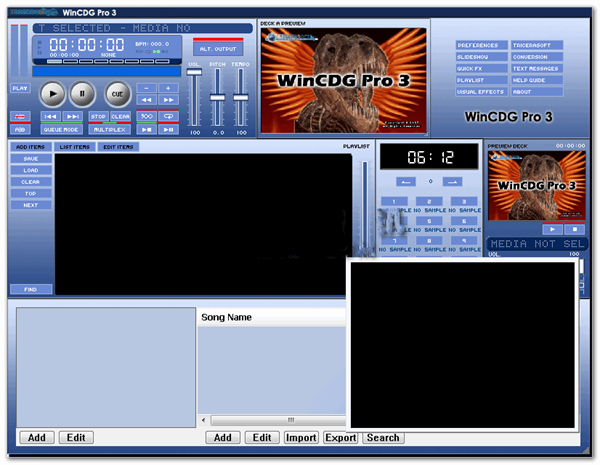
Task: Trigger sample pad 9
Action: [x=464, y=241]
